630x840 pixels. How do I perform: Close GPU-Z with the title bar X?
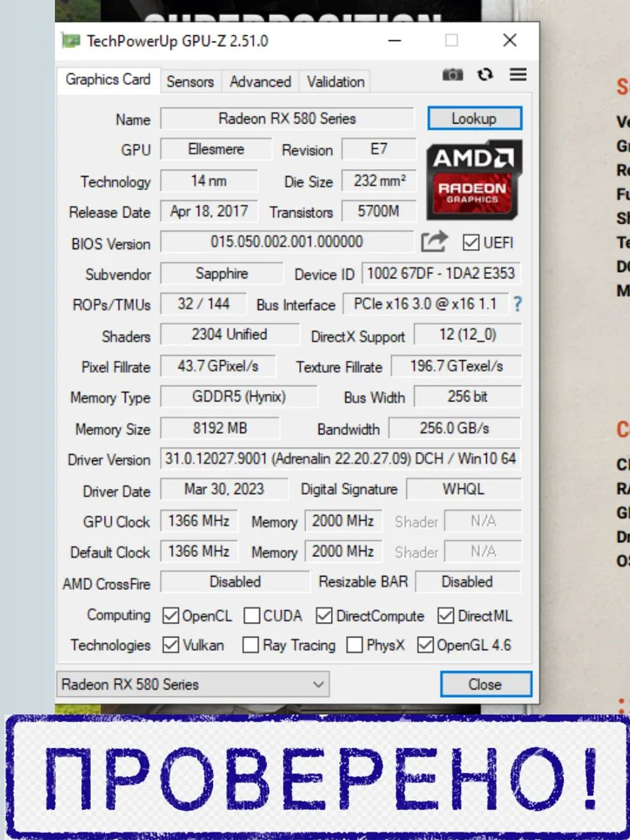click(510, 41)
